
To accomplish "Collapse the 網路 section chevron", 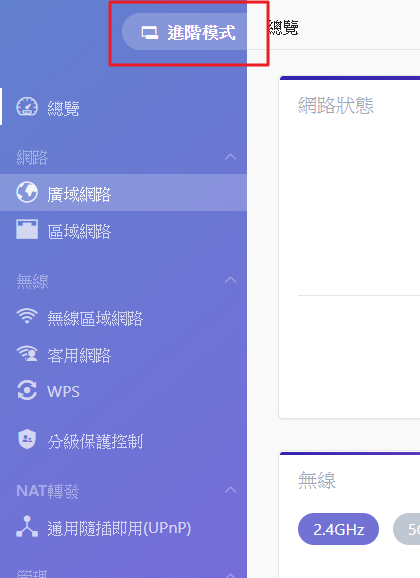I will coord(230,157).
